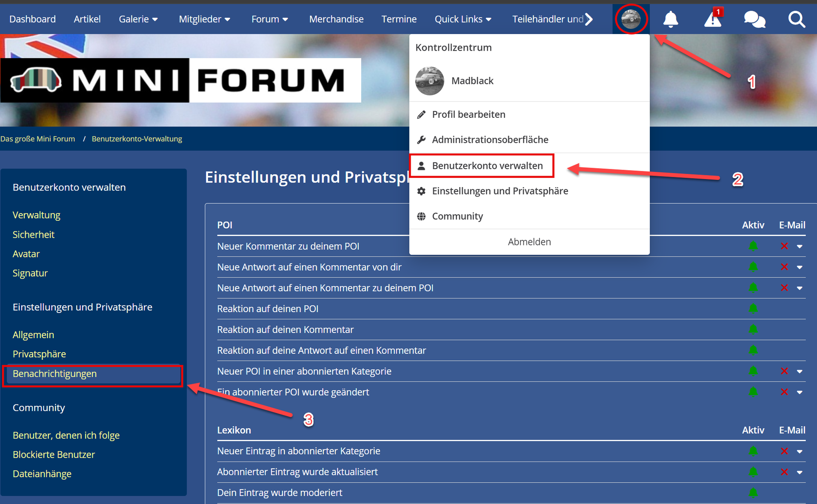Toggle the active bell for 'Reaktion auf deinen POI'
817x504 pixels.
click(753, 309)
